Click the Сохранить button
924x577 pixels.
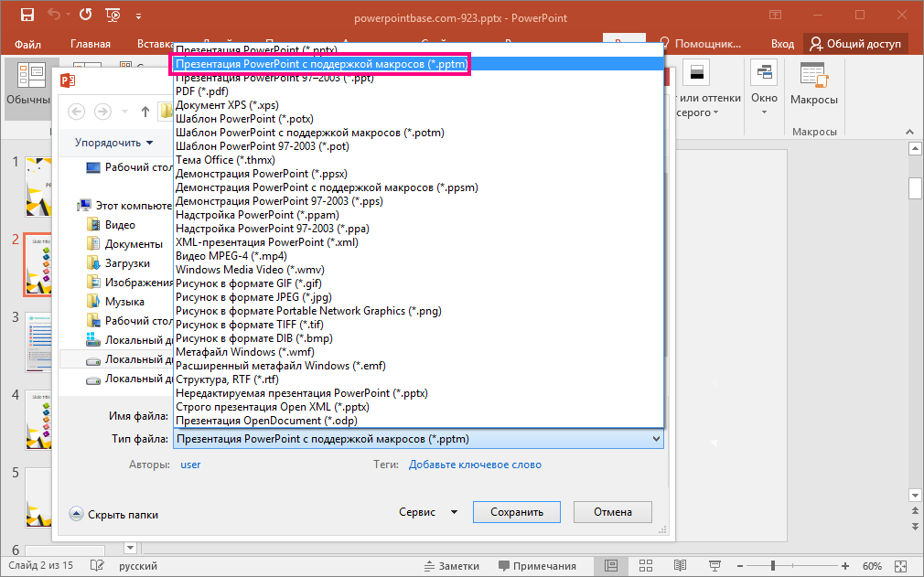[x=517, y=512]
